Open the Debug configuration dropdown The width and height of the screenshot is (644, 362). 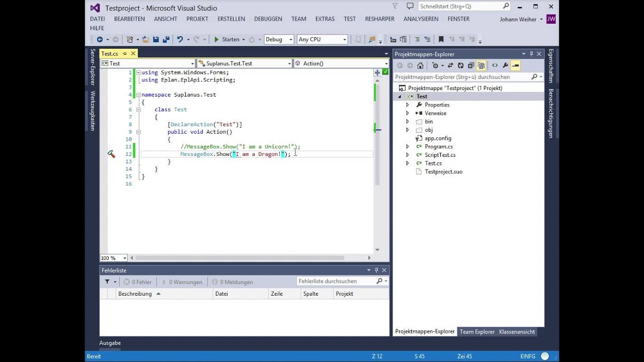coord(291,39)
